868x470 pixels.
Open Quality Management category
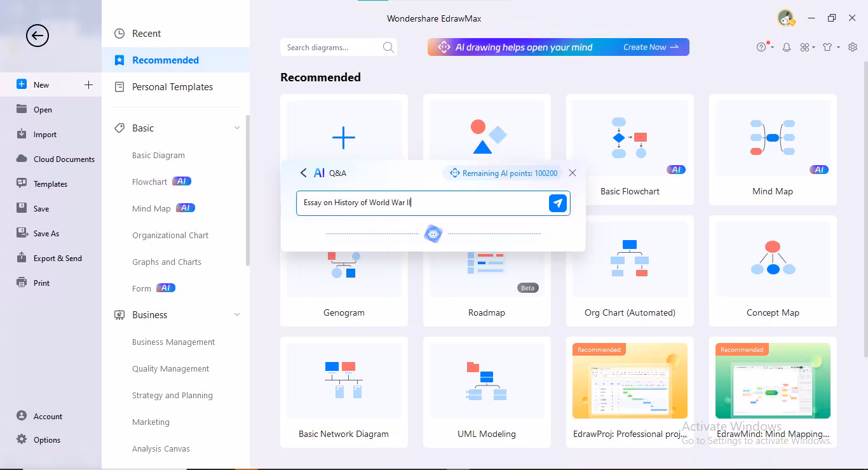170,368
